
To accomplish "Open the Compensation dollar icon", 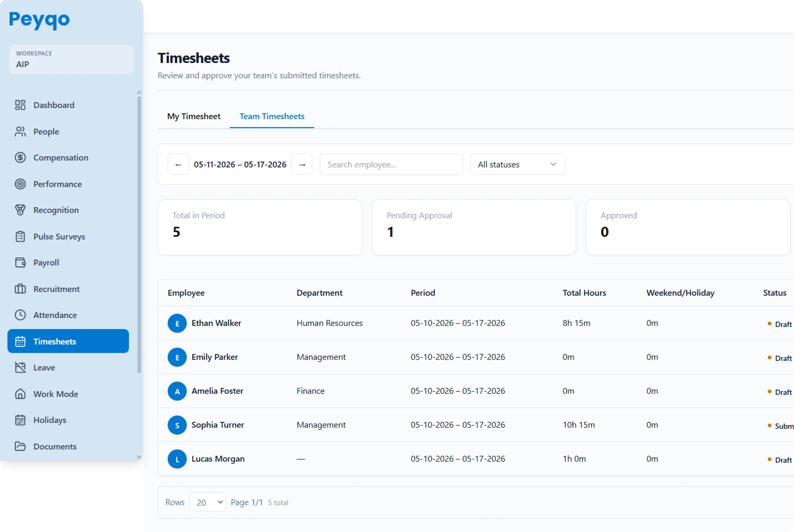I will (20, 158).
